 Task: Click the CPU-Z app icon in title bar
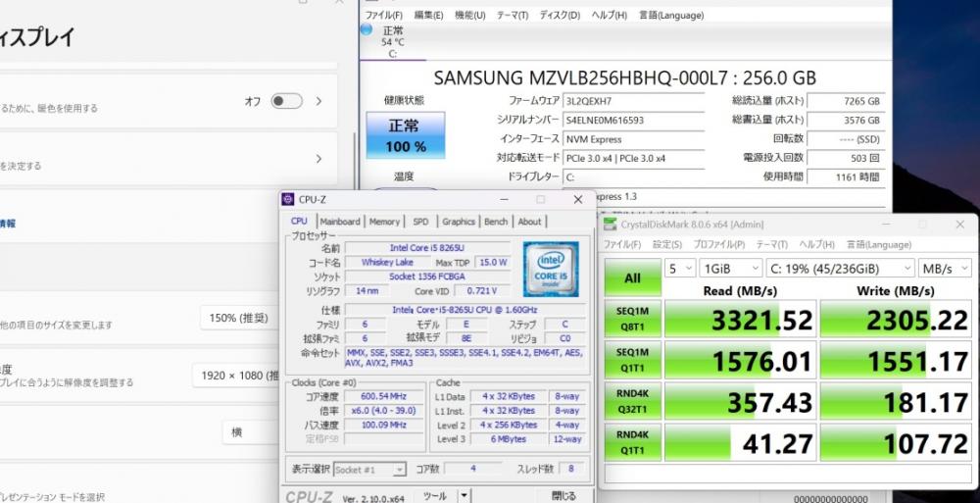click(x=287, y=200)
